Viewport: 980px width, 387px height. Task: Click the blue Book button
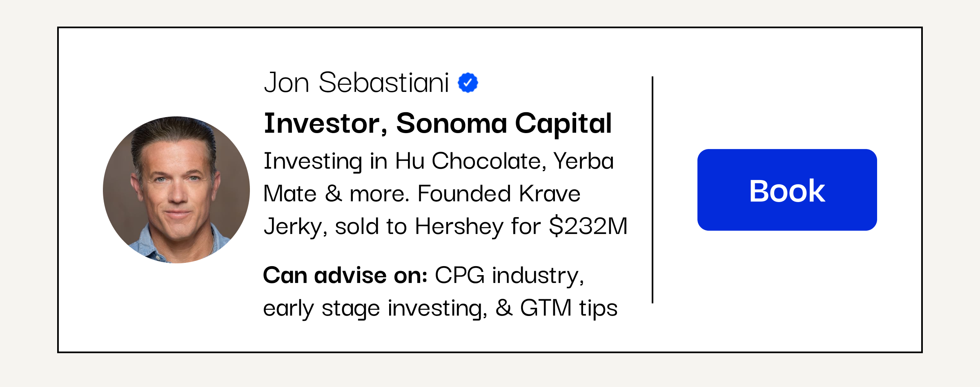[x=787, y=190]
